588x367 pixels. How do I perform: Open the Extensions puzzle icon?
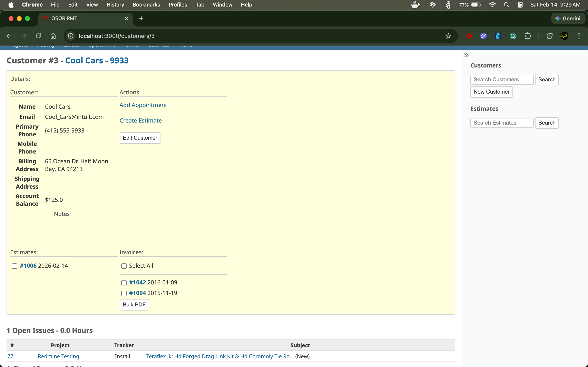tap(528, 36)
